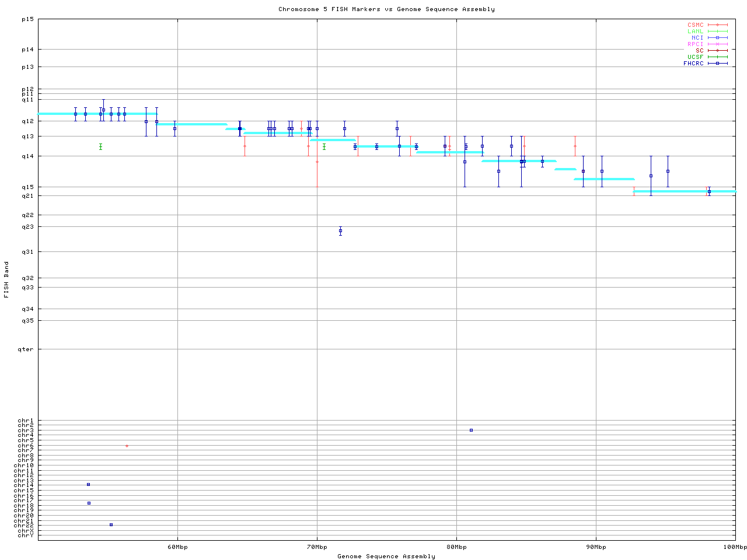The width and height of the screenshot is (747, 560).
Task: Select the LANL legend entry
Action: point(695,32)
